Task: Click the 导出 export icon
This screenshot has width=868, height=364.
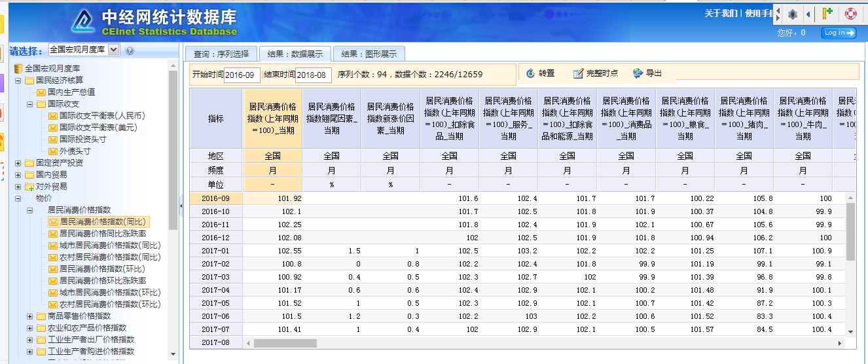Action: [638, 73]
